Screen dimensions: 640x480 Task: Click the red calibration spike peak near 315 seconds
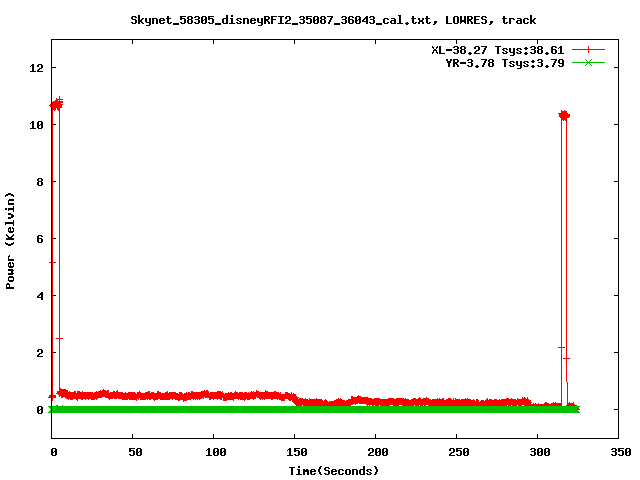pos(564,116)
